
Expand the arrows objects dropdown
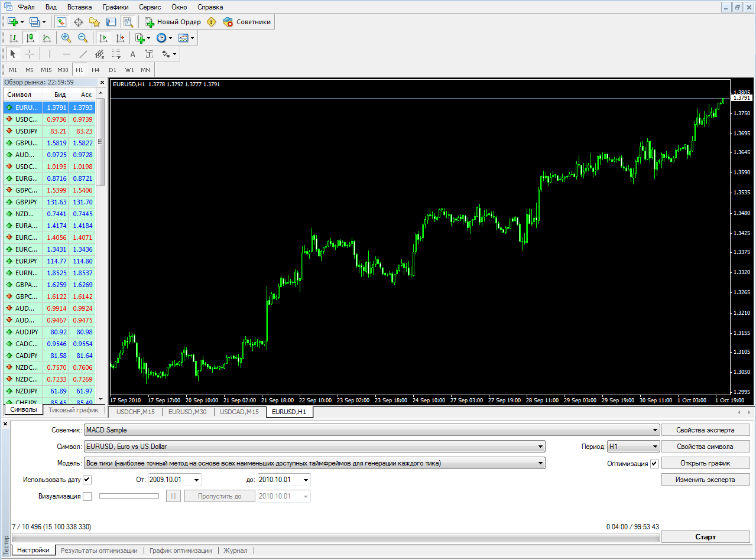click(x=174, y=54)
